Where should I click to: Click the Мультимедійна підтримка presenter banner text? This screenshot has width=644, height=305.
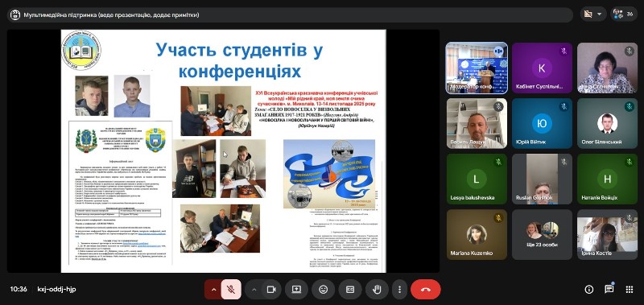(111, 14)
